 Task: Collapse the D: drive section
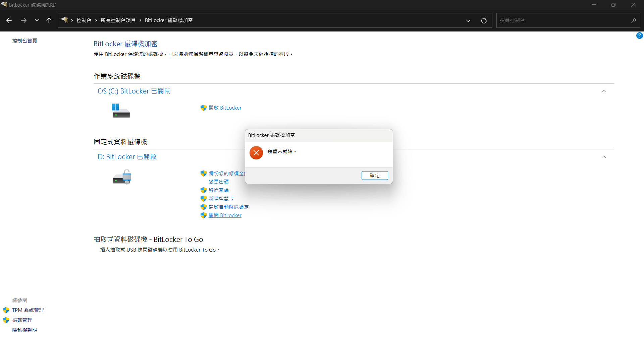tap(604, 157)
